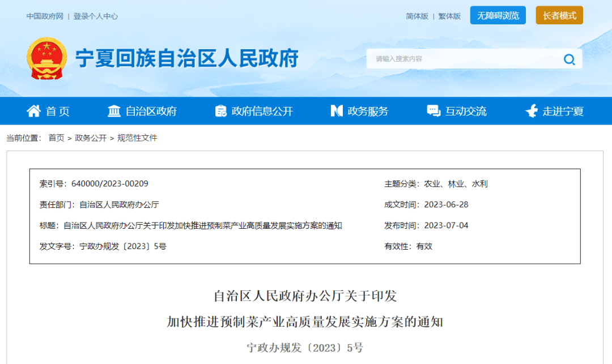This screenshot has height=364, width=612.
Task: Switch to 长者模式 elder mode
Action: (x=559, y=15)
